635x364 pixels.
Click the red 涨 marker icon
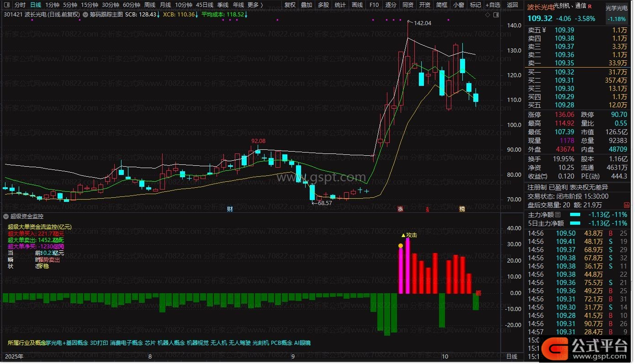coord(400,209)
